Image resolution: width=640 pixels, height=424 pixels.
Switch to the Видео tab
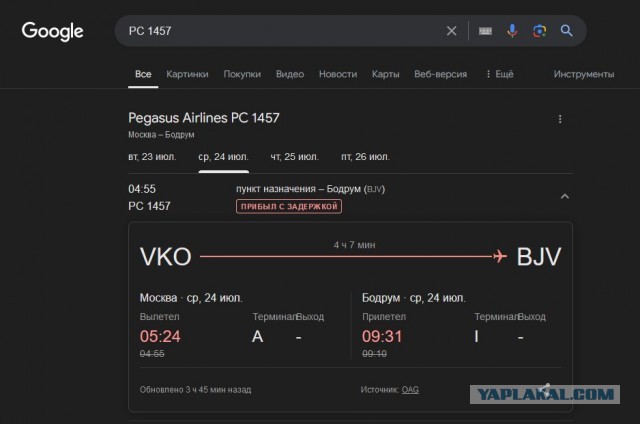290,74
